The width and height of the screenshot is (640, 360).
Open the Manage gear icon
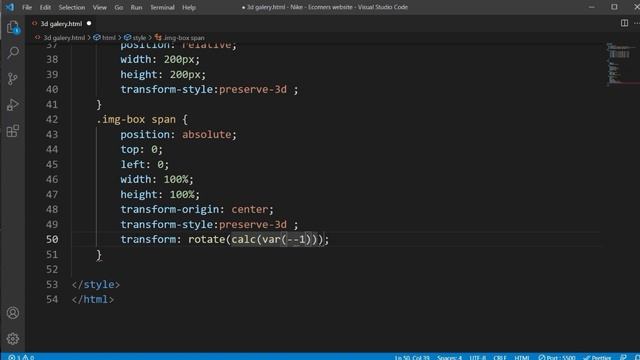[13, 339]
